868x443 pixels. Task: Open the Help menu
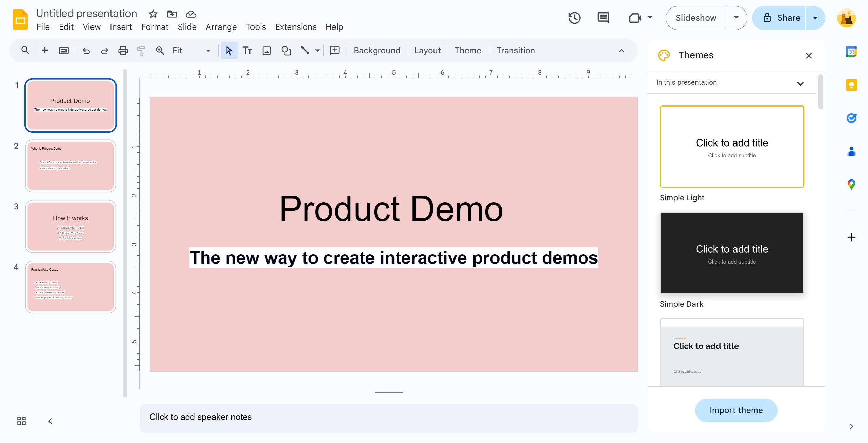coord(334,27)
